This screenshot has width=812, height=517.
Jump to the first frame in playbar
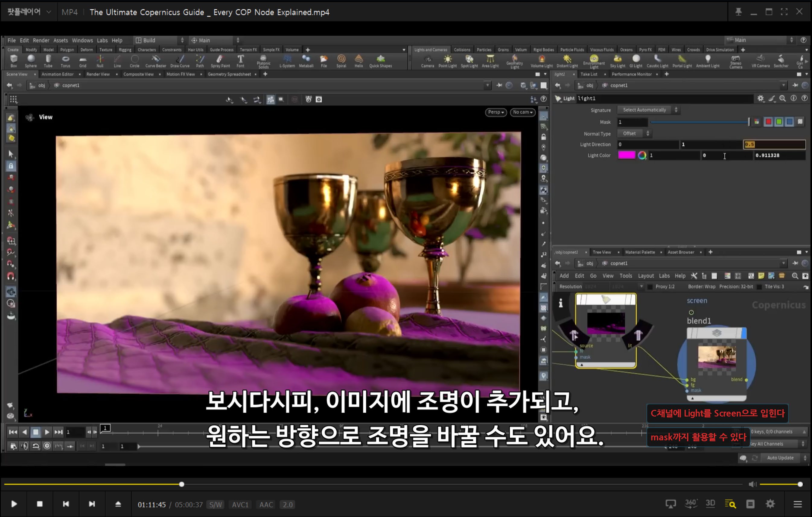point(13,432)
